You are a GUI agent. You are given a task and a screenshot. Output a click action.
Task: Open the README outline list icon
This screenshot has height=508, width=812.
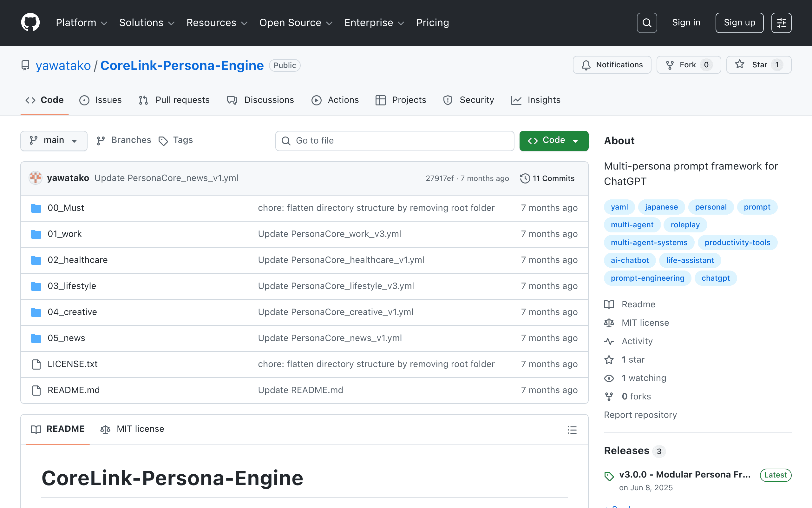[x=572, y=430]
